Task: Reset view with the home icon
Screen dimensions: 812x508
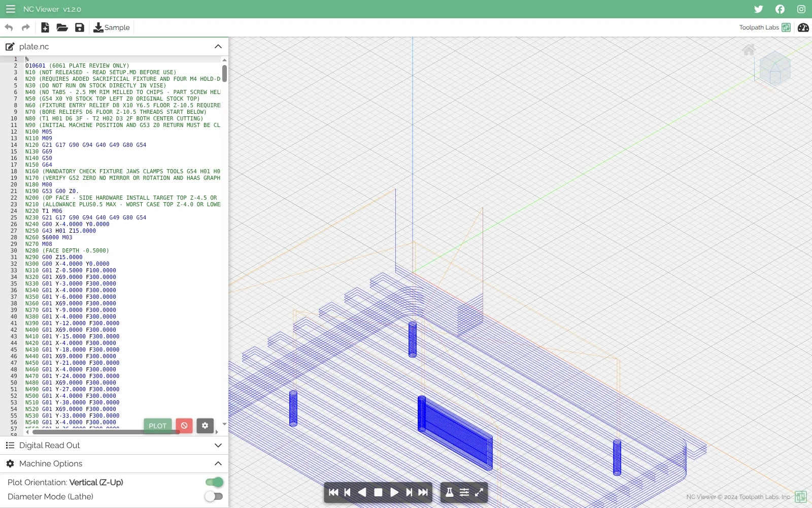Action: (749, 50)
